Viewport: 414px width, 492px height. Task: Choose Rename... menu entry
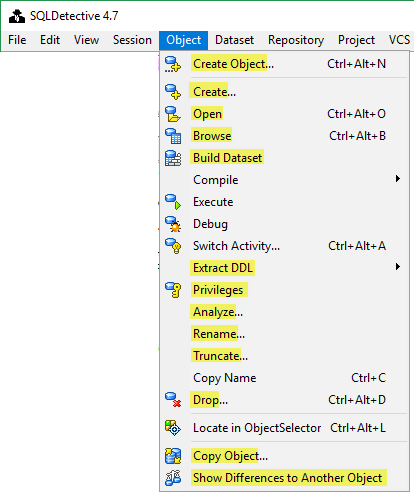(x=284, y=334)
